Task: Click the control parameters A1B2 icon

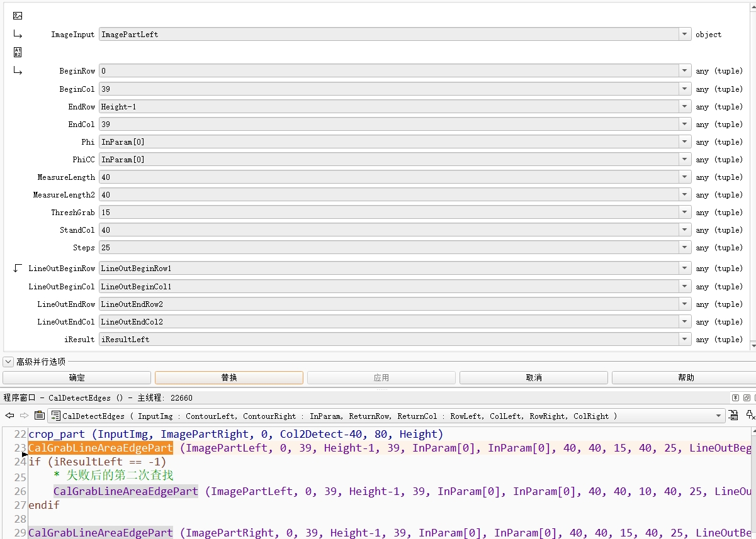Action: click(18, 52)
